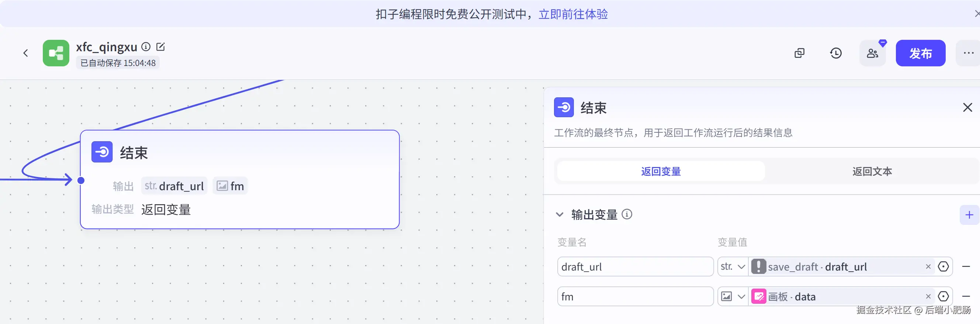Open the image type dropdown for fm
Viewport: 980px width, 324px height.
(x=733, y=296)
